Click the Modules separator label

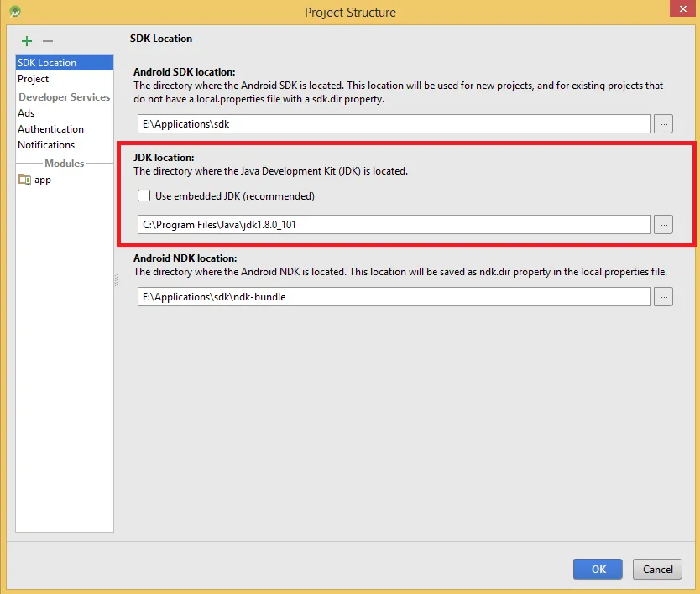tap(65, 164)
